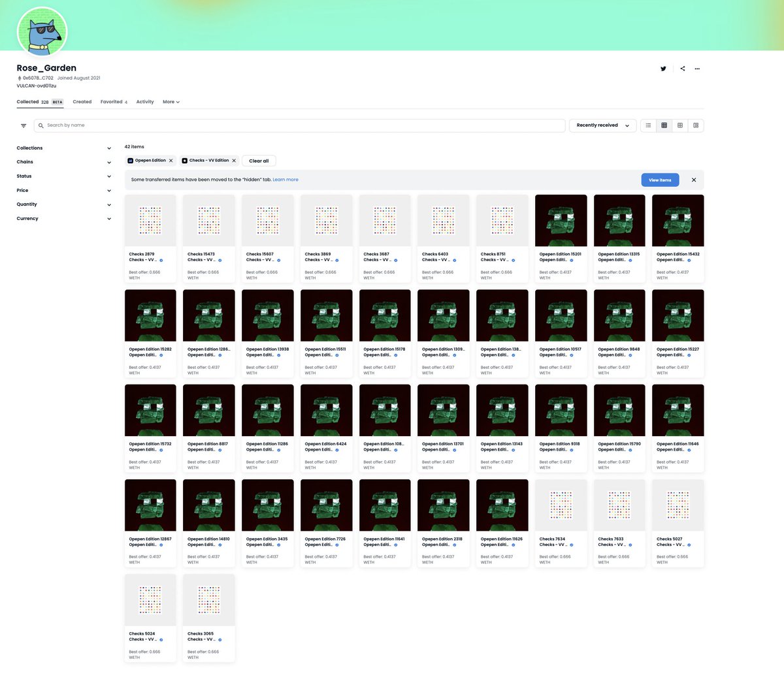Open the Opepen Edition 15432 thumbnail
Image resolution: width=784 pixels, height=683 pixels.
click(x=678, y=221)
